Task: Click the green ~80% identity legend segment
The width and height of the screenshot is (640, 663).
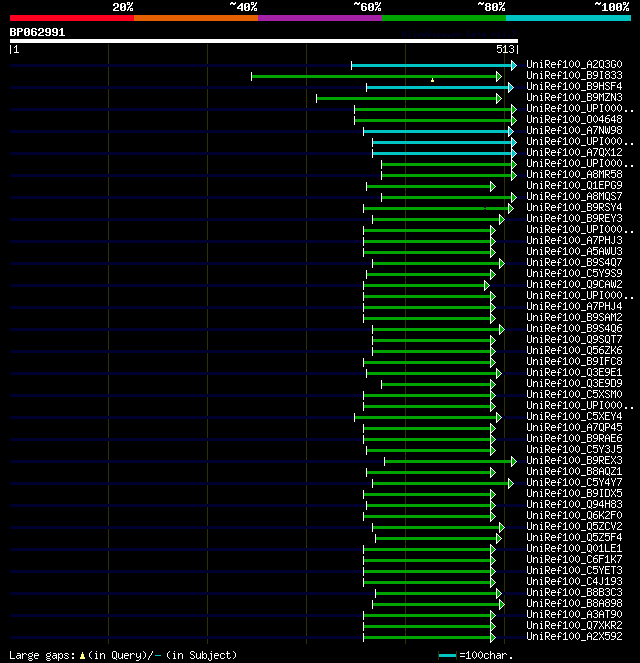Action: [444, 18]
